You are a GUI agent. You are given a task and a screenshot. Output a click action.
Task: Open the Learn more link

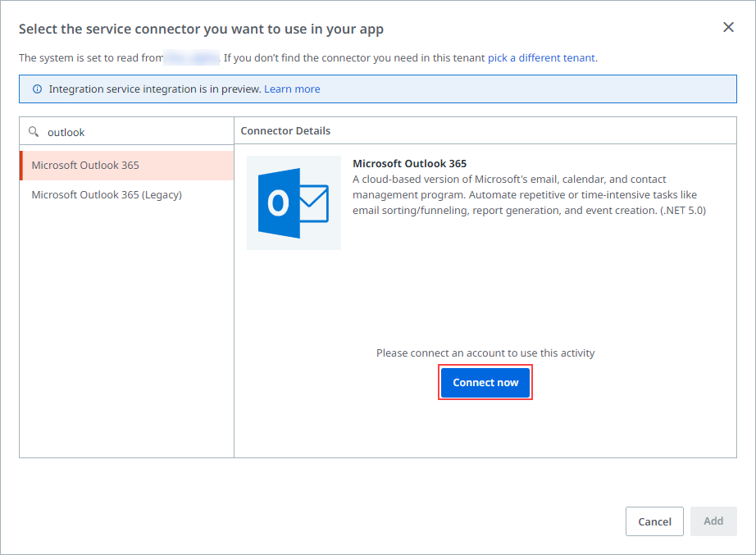(x=292, y=89)
